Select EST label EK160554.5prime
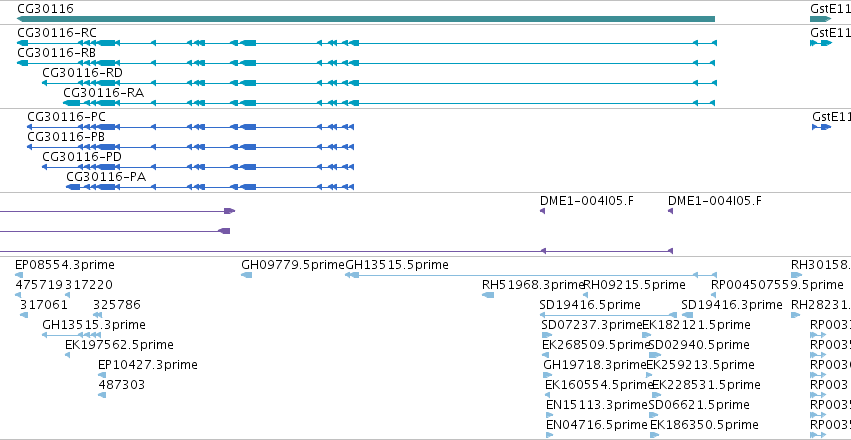This screenshot has width=851, height=440. pyautogui.click(x=599, y=385)
